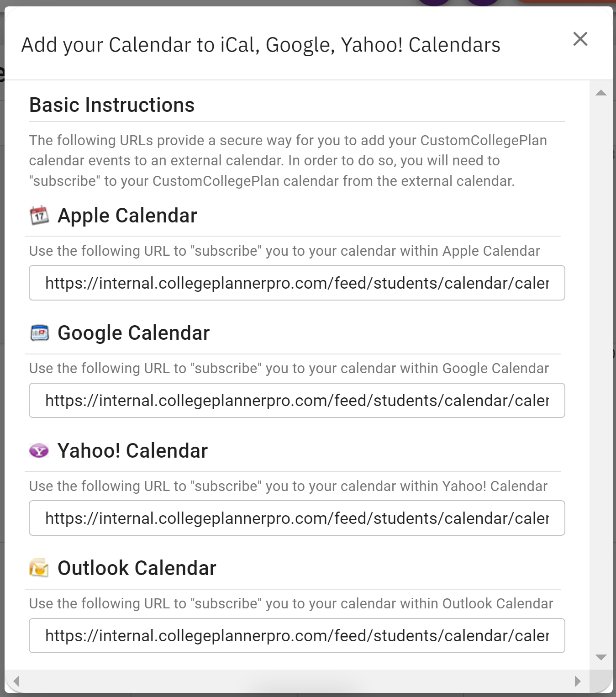Click the horizontal scrollbar right arrow

click(578, 681)
